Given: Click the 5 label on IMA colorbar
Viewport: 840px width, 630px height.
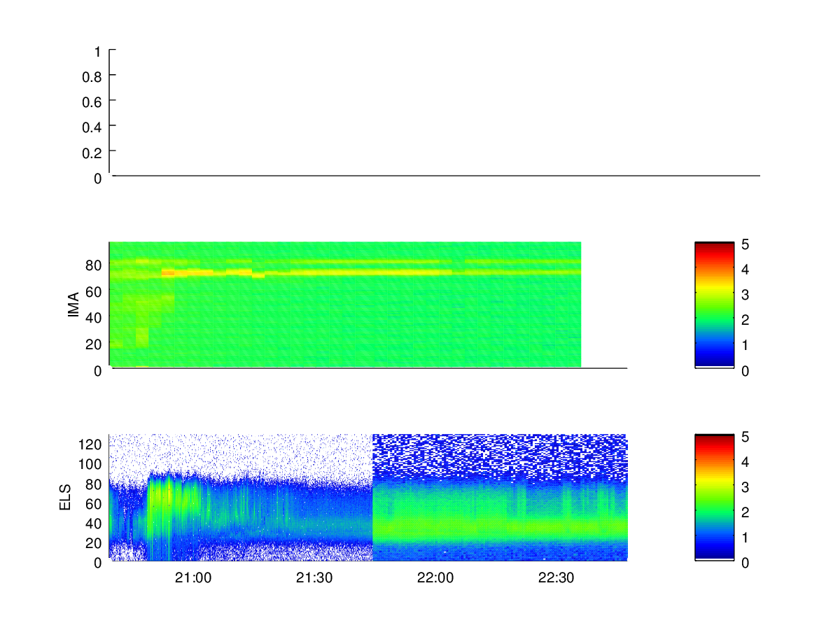Looking at the screenshot, I should (x=745, y=244).
